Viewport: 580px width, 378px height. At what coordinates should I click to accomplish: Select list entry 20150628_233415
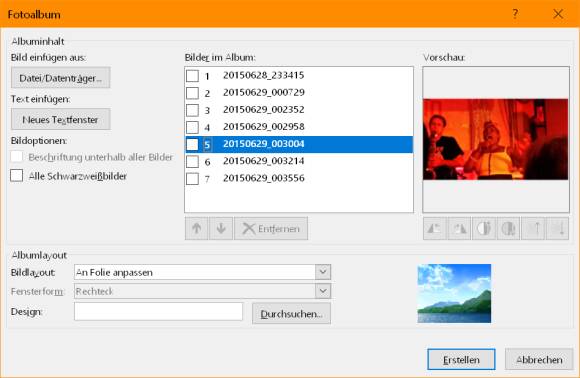(299, 75)
